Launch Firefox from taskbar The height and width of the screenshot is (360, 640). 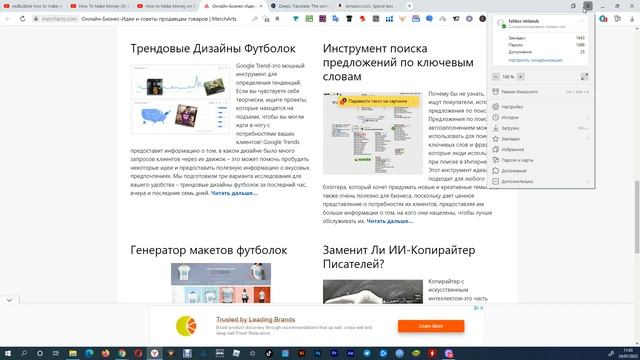105,353
